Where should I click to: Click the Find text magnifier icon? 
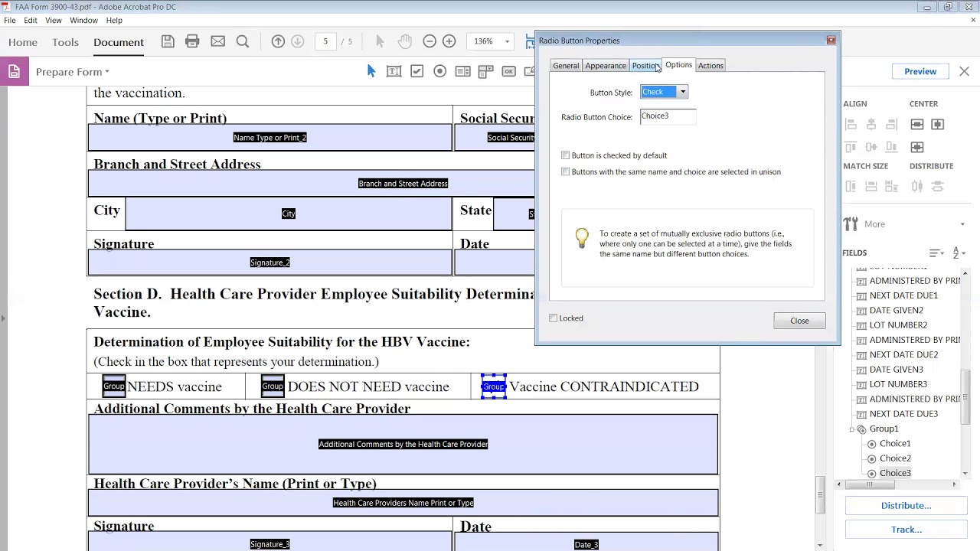[x=242, y=41]
